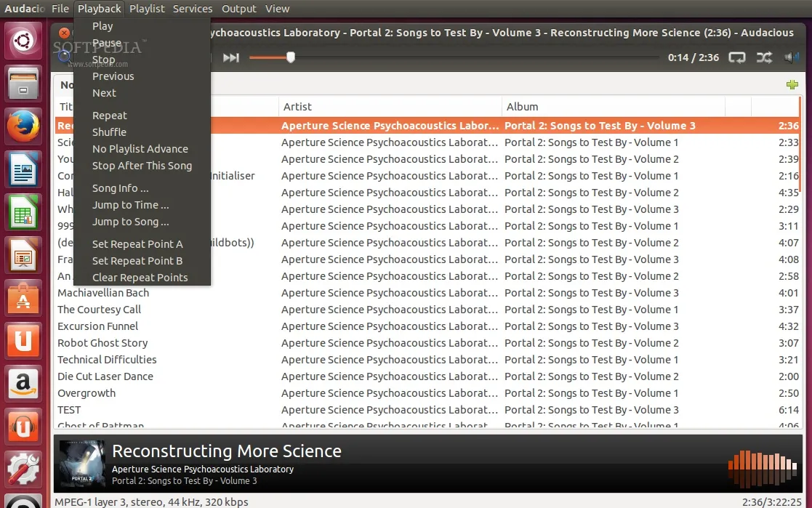Screen dimensions: 812x508
Task: Open the Output menu
Action: [x=239, y=9]
